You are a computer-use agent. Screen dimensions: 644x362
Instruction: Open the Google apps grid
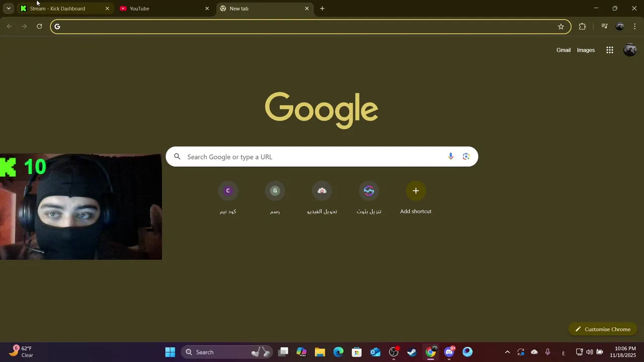point(610,50)
